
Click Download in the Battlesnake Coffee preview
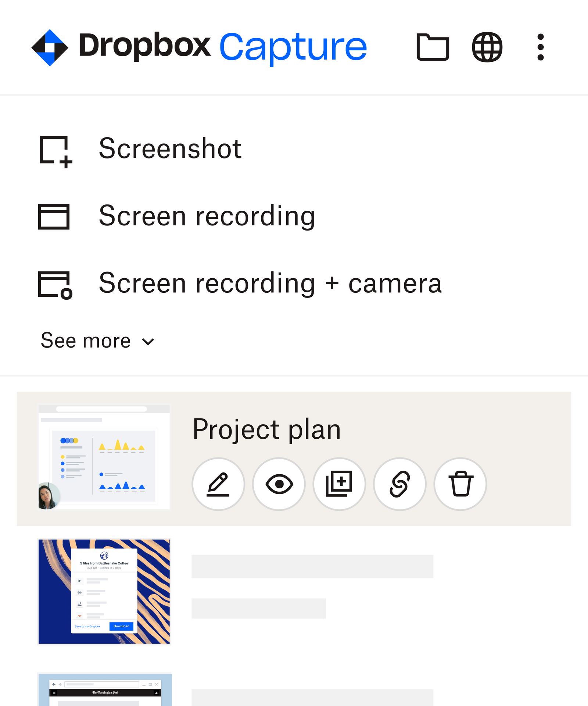[121, 626]
